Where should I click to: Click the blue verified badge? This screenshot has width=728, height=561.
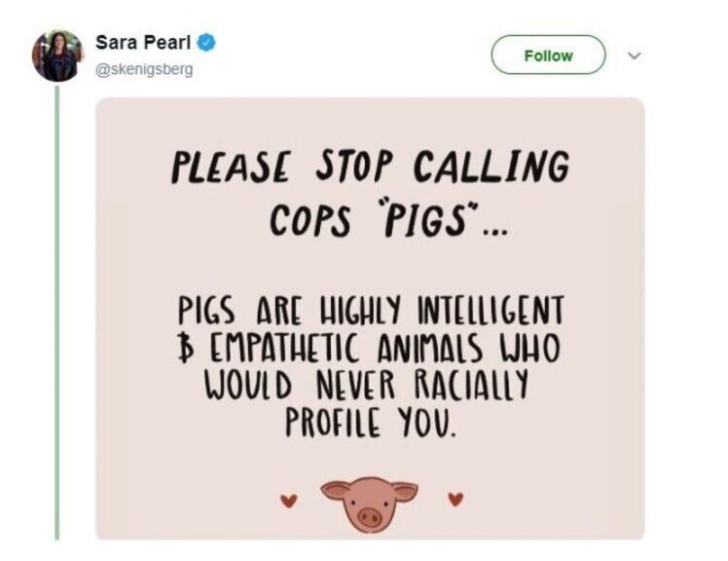coord(207,44)
